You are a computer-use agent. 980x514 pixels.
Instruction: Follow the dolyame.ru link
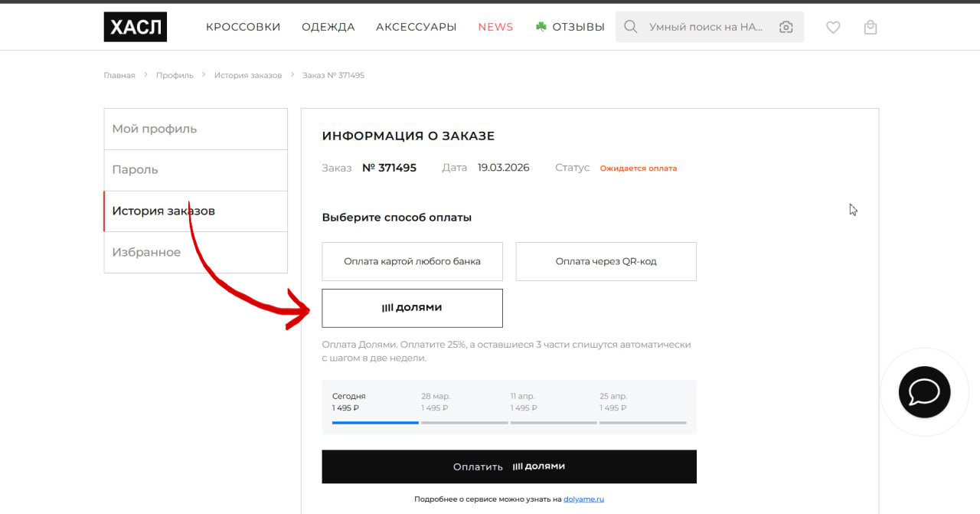tap(583, 499)
